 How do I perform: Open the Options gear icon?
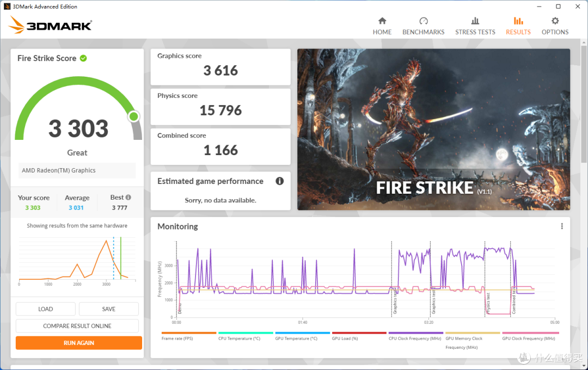tap(555, 21)
